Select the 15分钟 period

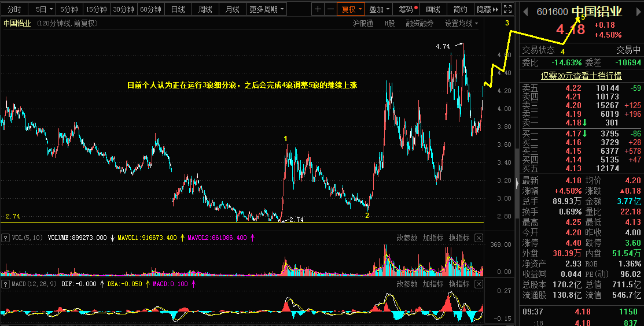point(96,9)
